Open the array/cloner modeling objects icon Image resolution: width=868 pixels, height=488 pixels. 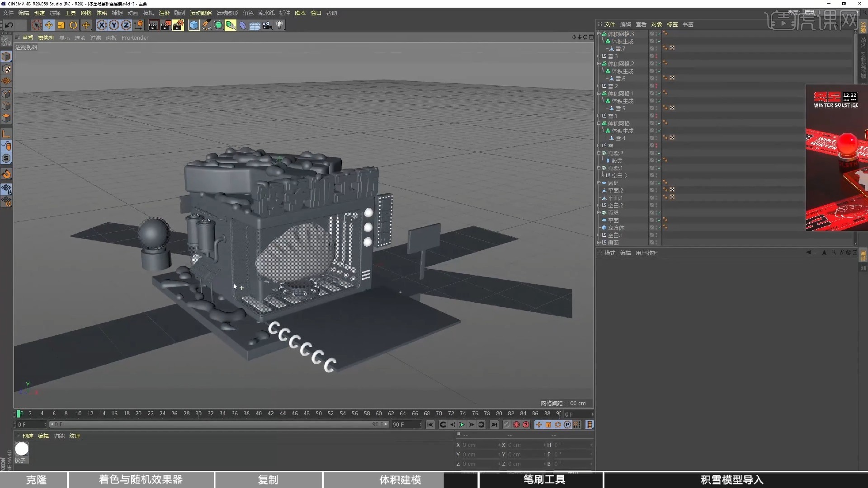tap(231, 25)
